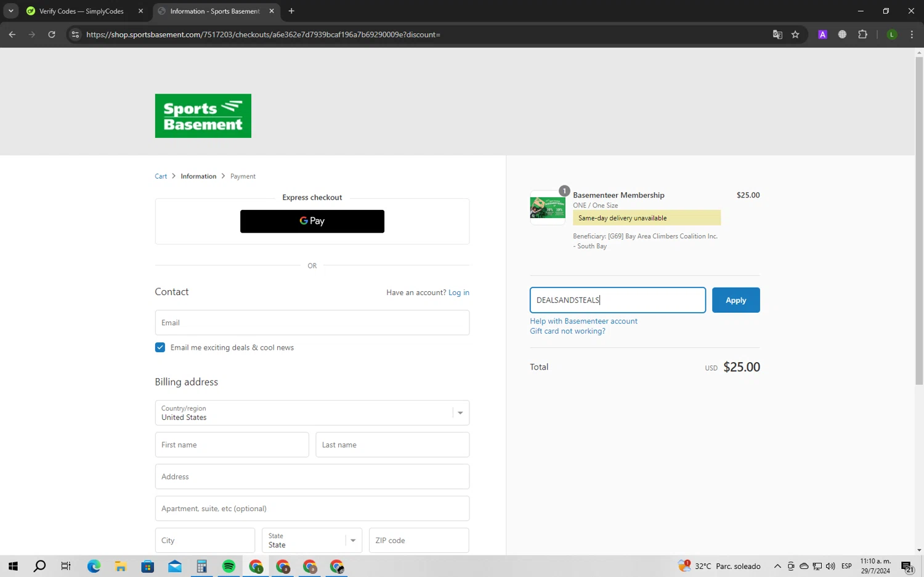Expand the State dropdown
Viewport: 924px width, 577px height.
[312, 540]
